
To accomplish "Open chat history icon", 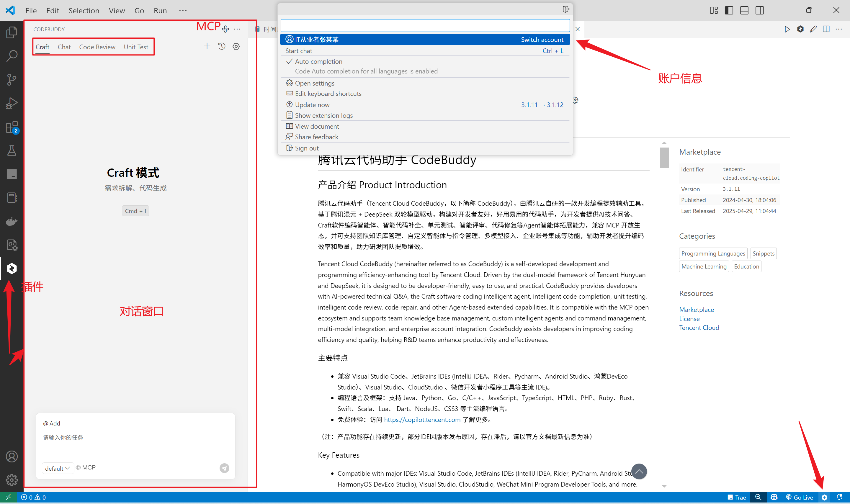I will pos(222,46).
